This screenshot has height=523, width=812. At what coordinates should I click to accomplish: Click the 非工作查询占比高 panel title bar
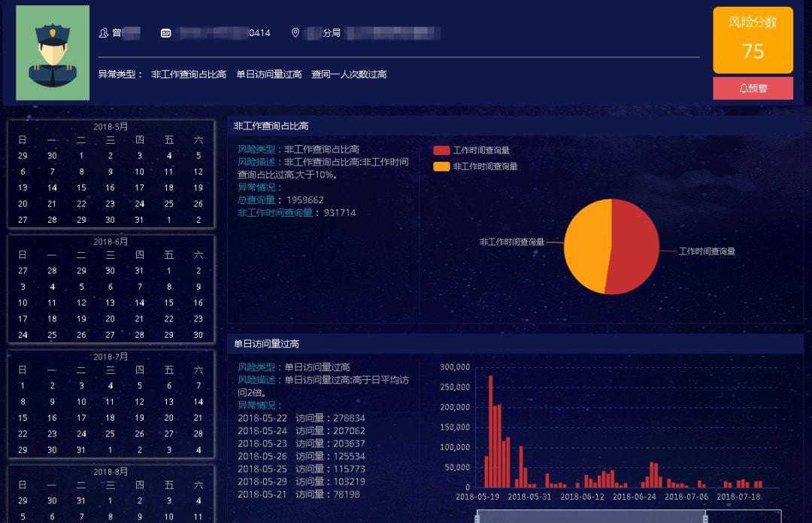pyautogui.click(x=515, y=126)
